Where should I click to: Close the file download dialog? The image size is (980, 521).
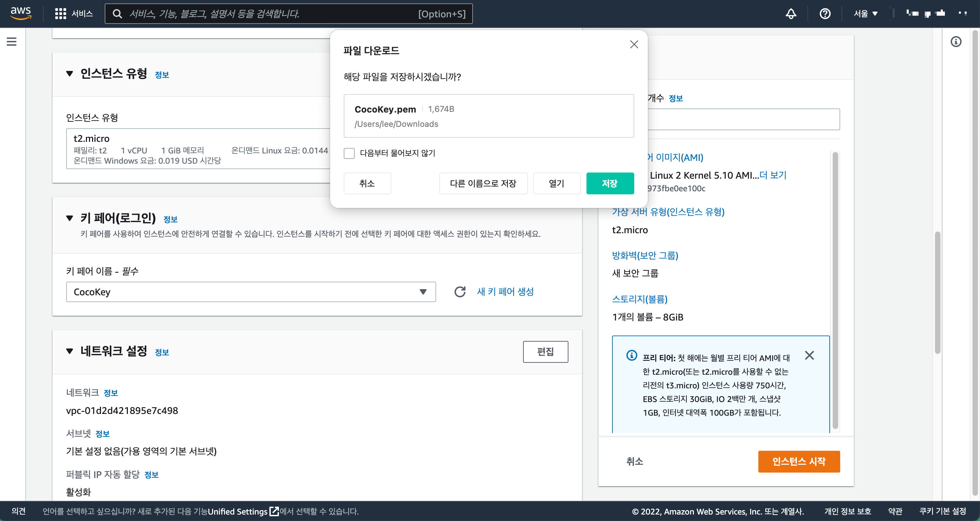634,44
